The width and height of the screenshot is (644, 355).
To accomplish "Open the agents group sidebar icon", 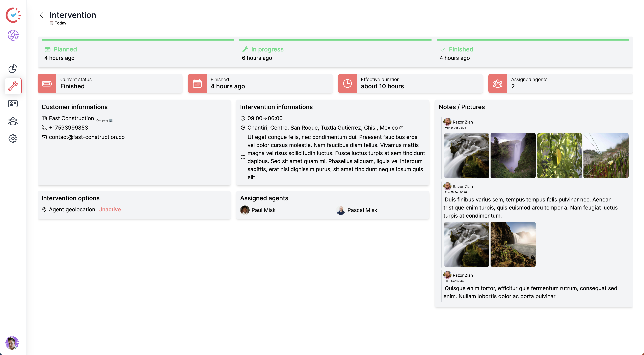I will [13, 121].
